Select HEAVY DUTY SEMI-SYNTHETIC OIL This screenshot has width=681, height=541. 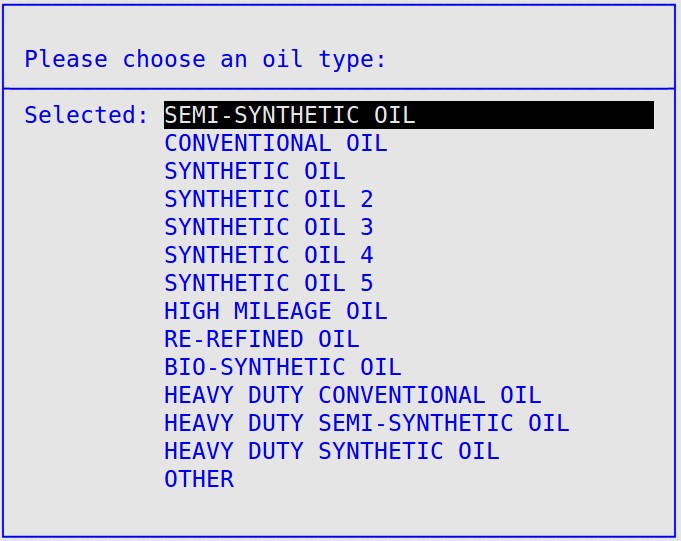click(367, 423)
